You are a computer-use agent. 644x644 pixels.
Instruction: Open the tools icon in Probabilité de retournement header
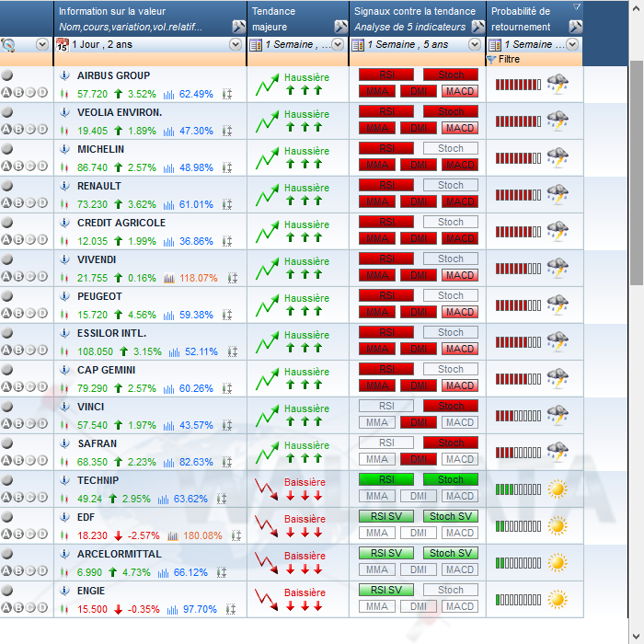[x=575, y=27]
